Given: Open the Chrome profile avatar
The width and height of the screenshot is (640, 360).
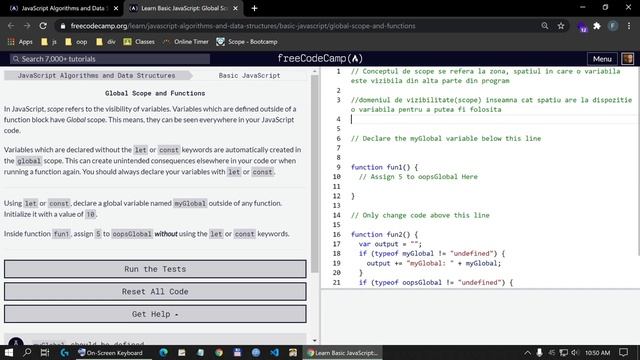Looking at the screenshot, I should point(613,26).
